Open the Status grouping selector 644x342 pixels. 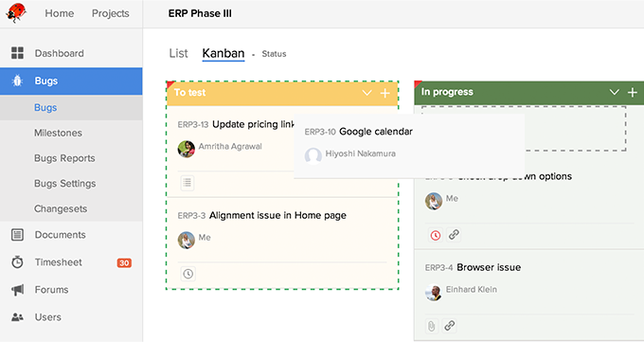click(274, 54)
